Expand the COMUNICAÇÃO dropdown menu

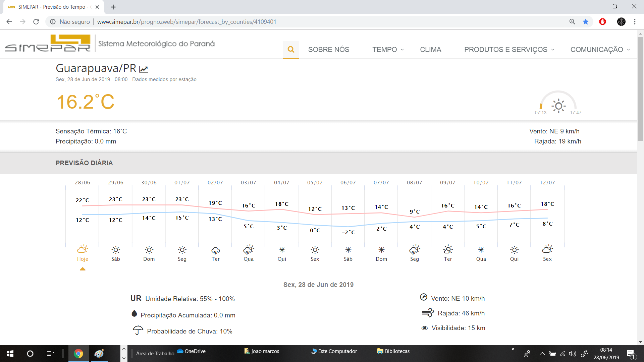(x=600, y=50)
